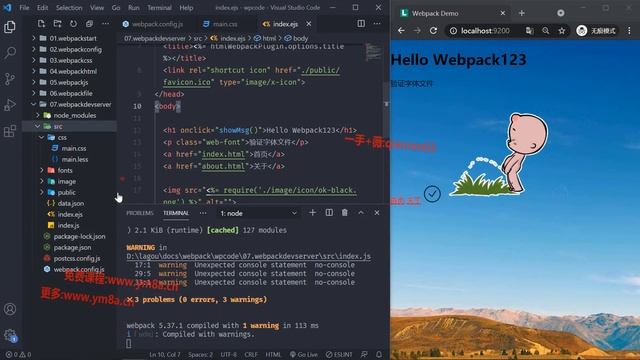Open the terminal selector dropdown '1: node'
640x360 pixels.
click(x=258, y=213)
